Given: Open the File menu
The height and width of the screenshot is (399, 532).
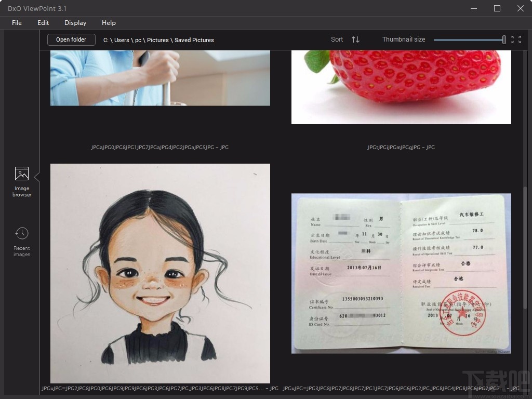Looking at the screenshot, I should pos(17,23).
